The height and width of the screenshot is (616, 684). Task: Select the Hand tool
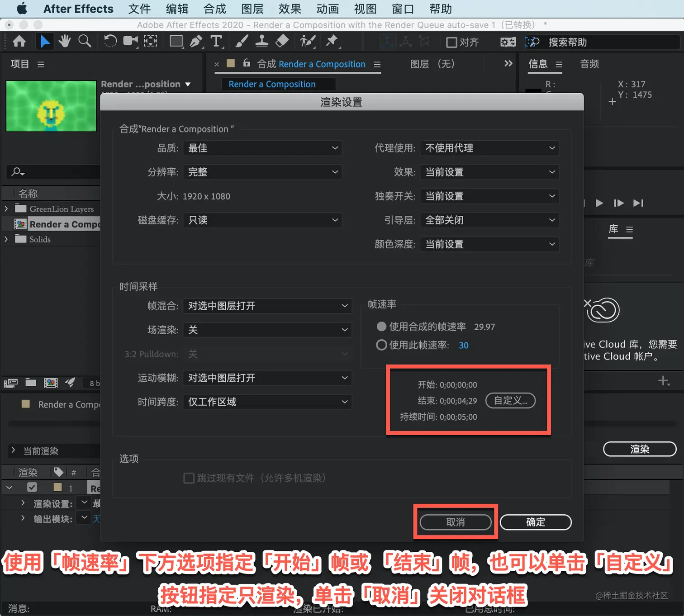click(x=65, y=42)
